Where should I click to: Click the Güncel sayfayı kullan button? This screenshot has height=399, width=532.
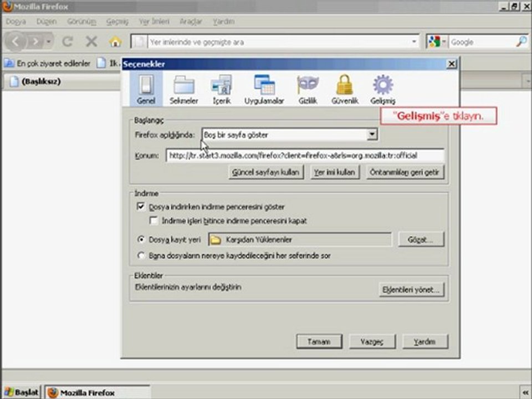266,172
